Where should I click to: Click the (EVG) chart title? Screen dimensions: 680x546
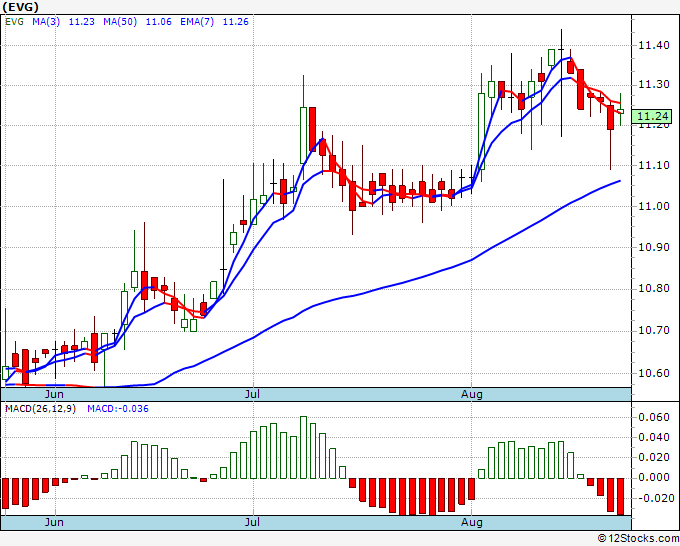pos(20,7)
